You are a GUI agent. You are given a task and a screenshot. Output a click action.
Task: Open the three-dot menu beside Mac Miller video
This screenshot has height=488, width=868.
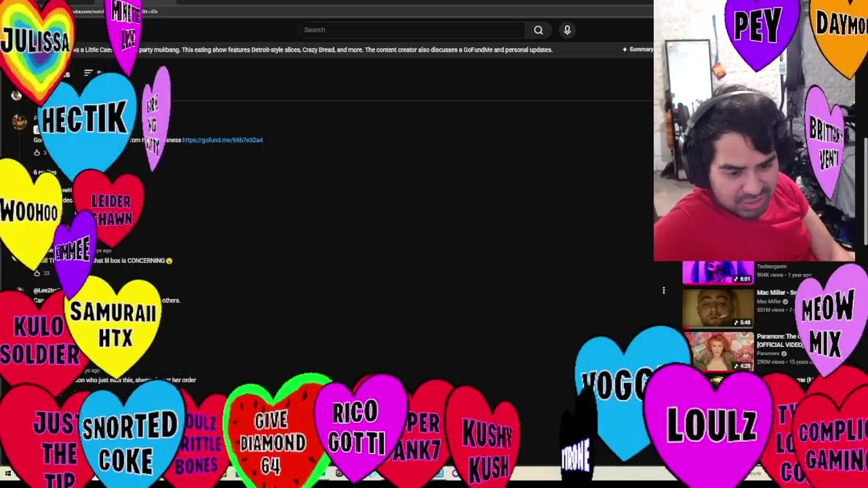point(664,291)
